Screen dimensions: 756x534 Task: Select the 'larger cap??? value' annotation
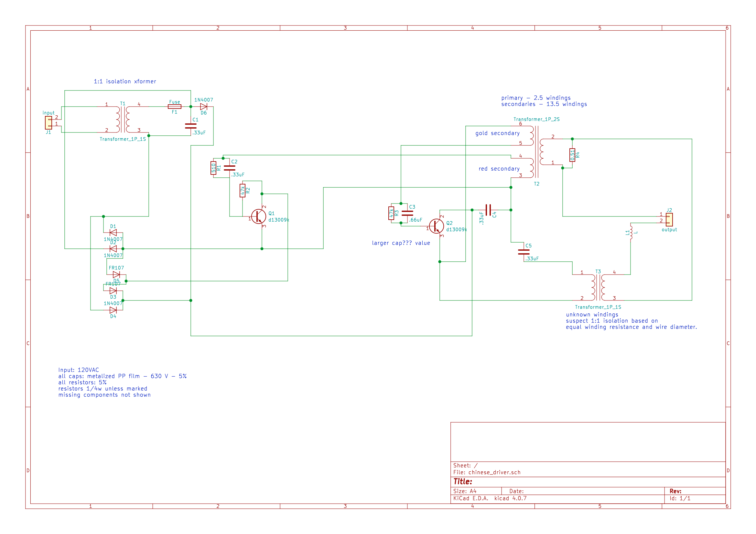tap(401, 243)
